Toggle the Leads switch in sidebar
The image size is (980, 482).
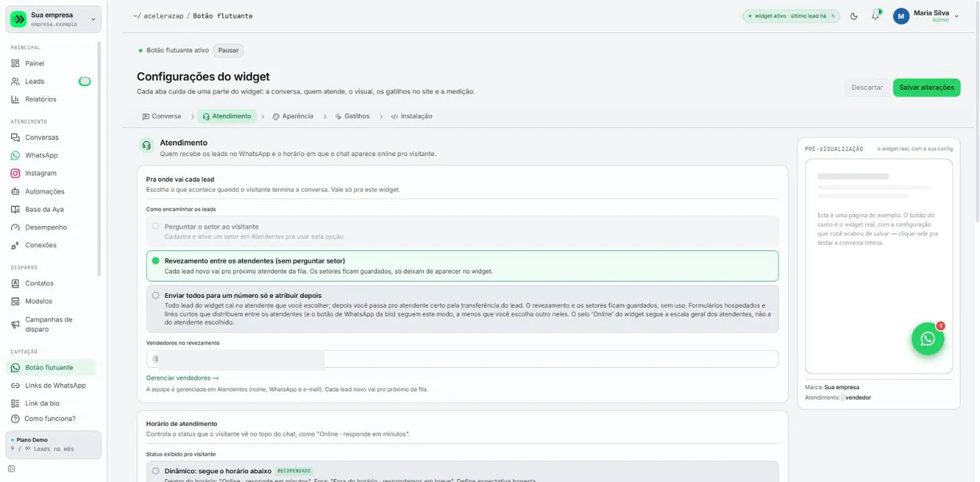tap(85, 82)
